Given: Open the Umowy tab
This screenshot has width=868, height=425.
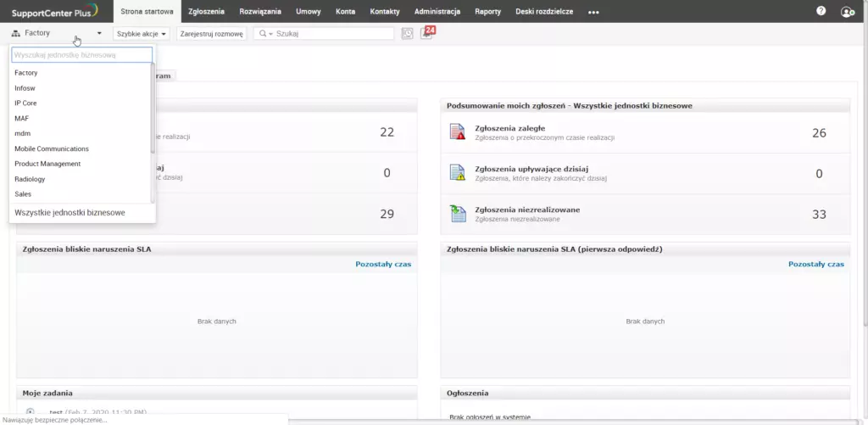Looking at the screenshot, I should pos(309,12).
